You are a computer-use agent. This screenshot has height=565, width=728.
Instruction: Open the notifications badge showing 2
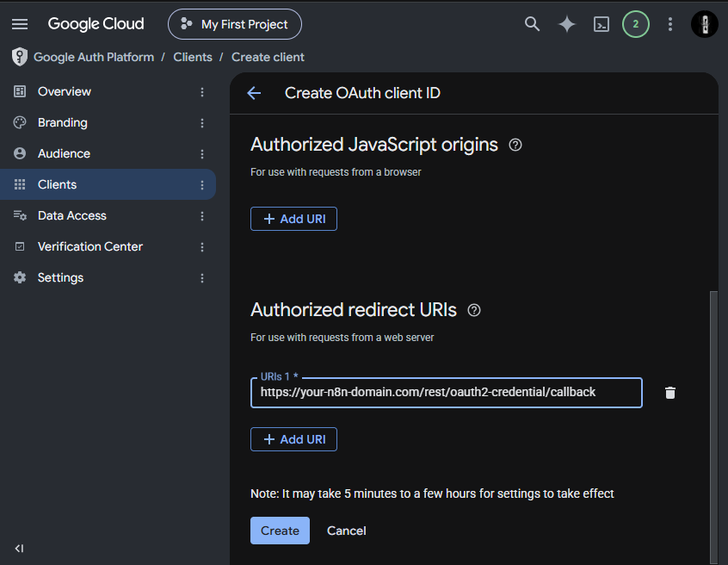[x=636, y=24]
